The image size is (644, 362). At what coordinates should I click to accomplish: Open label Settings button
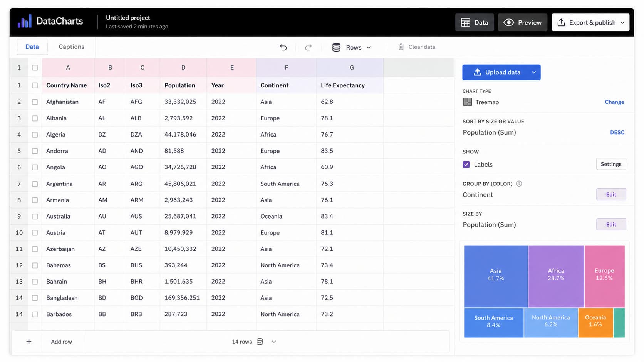(x=611, y=164)
